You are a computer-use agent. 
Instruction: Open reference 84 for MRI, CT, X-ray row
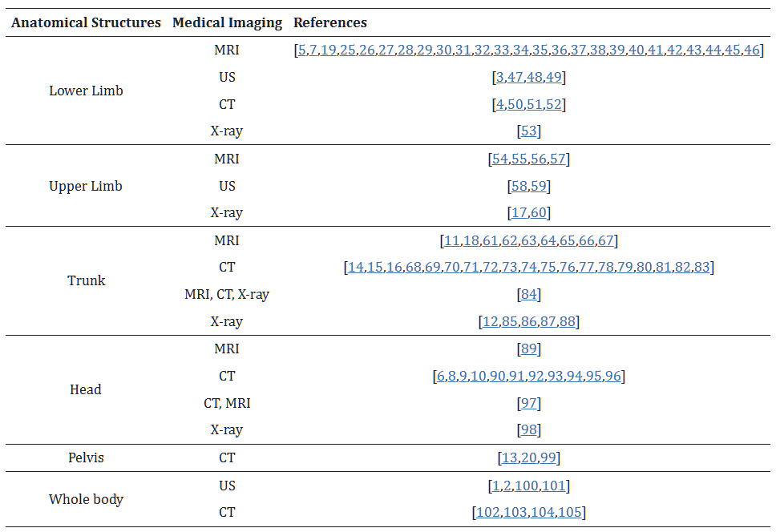529,295
